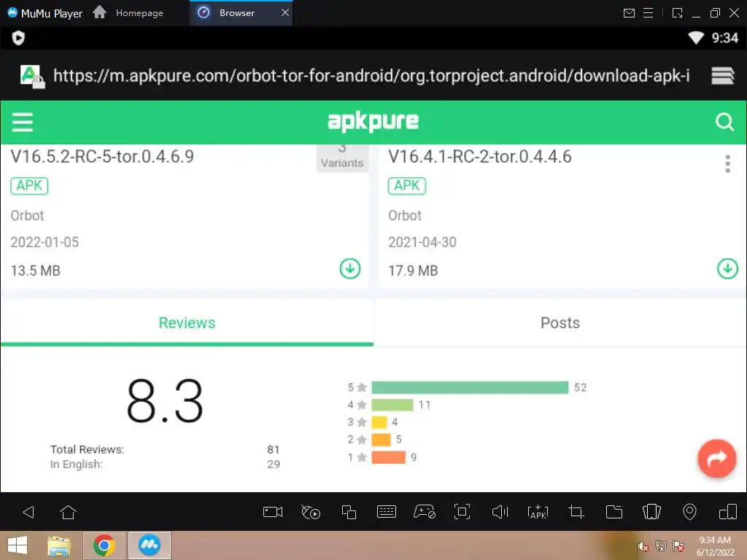This screenshot has height=560, width=747.
Task: Click the crop tool icon
Action: coord(576,513)
